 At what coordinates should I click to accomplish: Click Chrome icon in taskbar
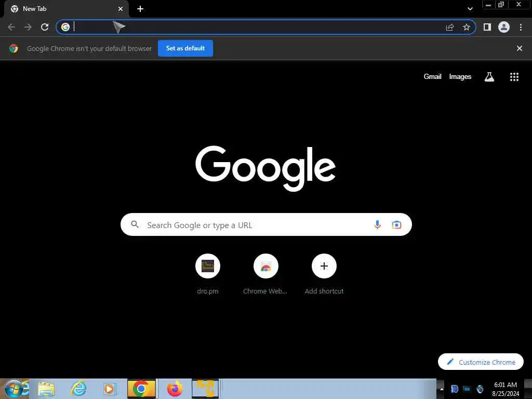tap(141, 389)
